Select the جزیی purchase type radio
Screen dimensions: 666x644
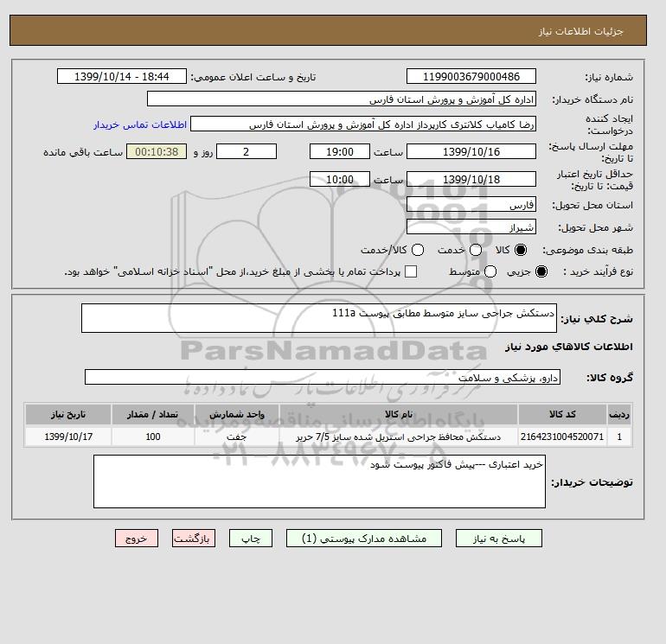click(x=541, y=271)
